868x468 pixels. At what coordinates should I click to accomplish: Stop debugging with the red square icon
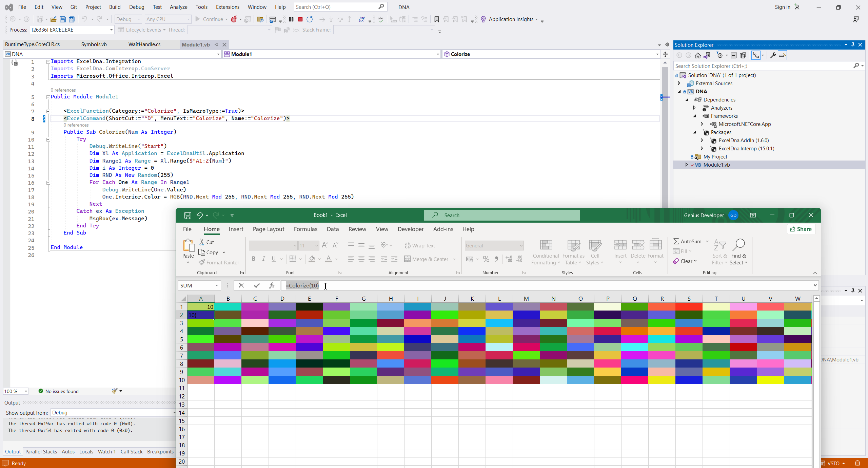coord(300,19)
